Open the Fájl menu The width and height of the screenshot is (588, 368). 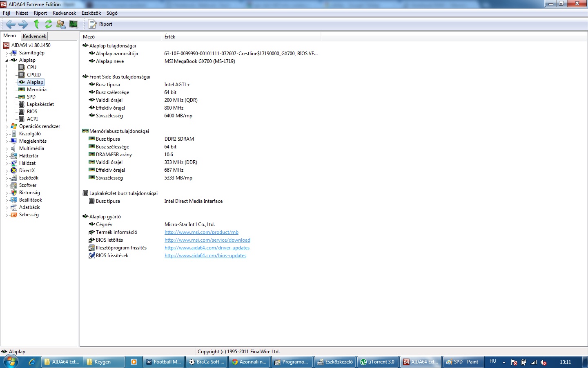pyautogui.click(x=7, y=13)
